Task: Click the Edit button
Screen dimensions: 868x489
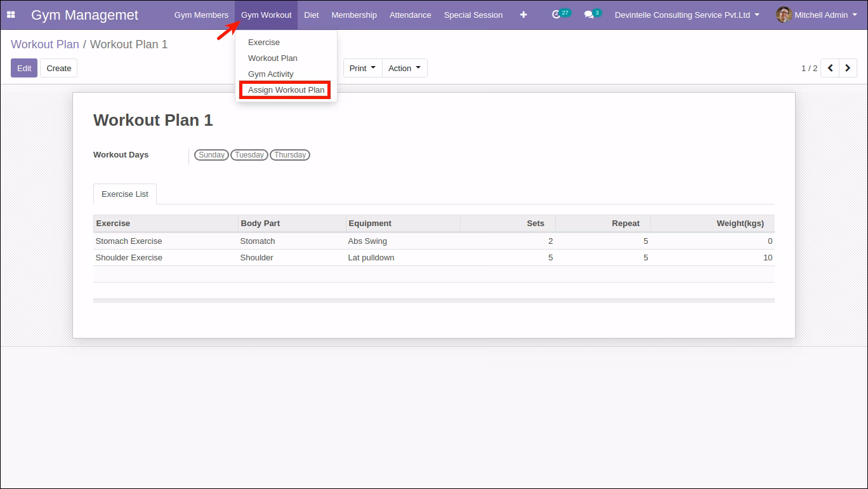Action: [x=24, y=68]
